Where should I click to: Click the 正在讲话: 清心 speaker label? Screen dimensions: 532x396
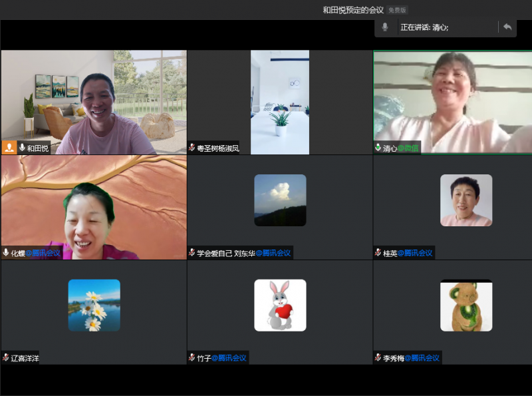click(x=424, y=27)
